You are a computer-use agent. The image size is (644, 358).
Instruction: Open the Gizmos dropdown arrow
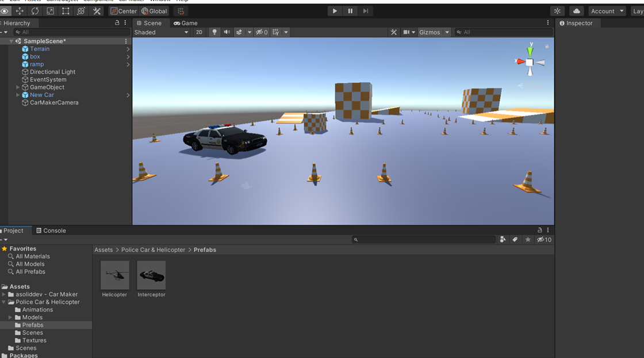[447, 32]
